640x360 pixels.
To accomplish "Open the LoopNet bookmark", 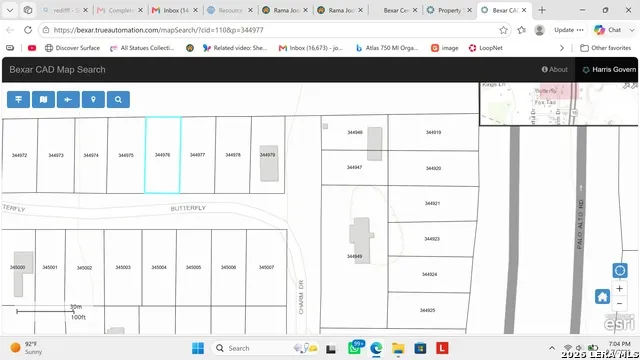I will [486, 48].
